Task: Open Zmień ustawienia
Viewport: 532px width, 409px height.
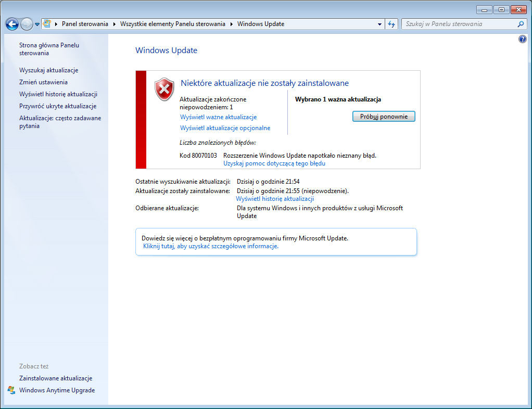Action: click(x=43, y=82)
